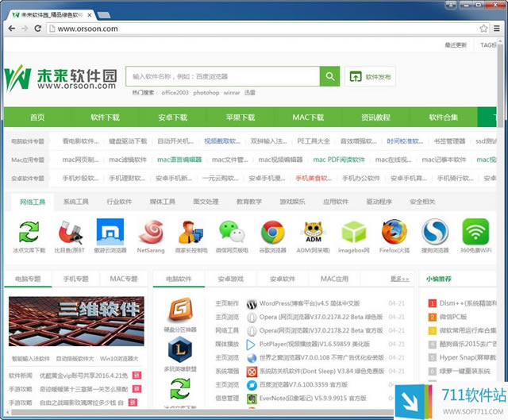Open the Firefox browser icon
508x420 pixels.
click(394, 232)
